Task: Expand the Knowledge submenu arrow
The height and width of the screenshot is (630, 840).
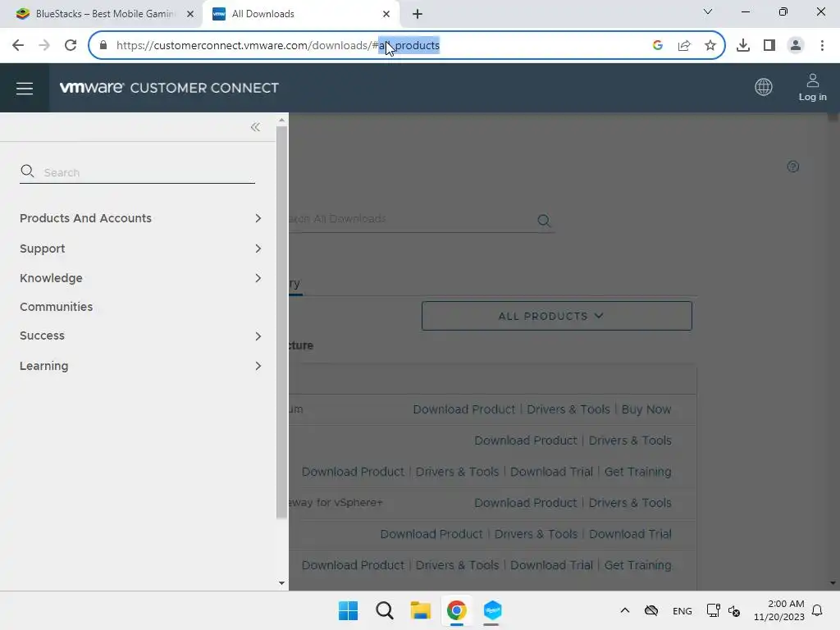Action: pyautogui.click(x=258, y=278)
